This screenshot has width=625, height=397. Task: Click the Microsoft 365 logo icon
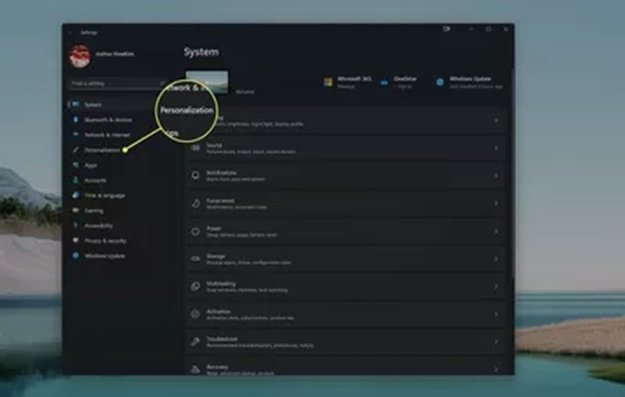[x=328, y=82]
